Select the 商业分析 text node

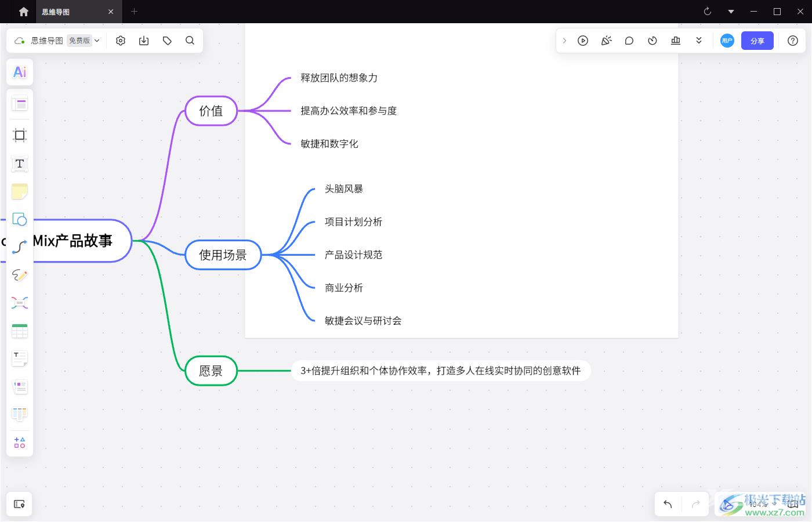[344, 288]
